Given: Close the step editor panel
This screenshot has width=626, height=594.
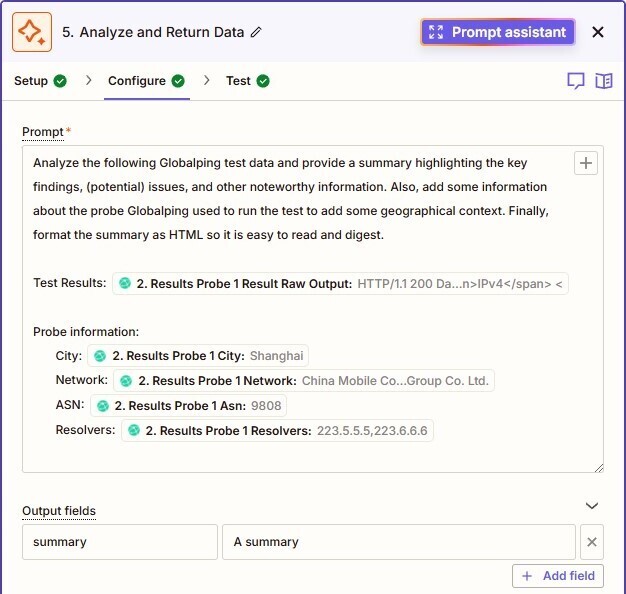Looking at the screenshot, I should (598, 32).
